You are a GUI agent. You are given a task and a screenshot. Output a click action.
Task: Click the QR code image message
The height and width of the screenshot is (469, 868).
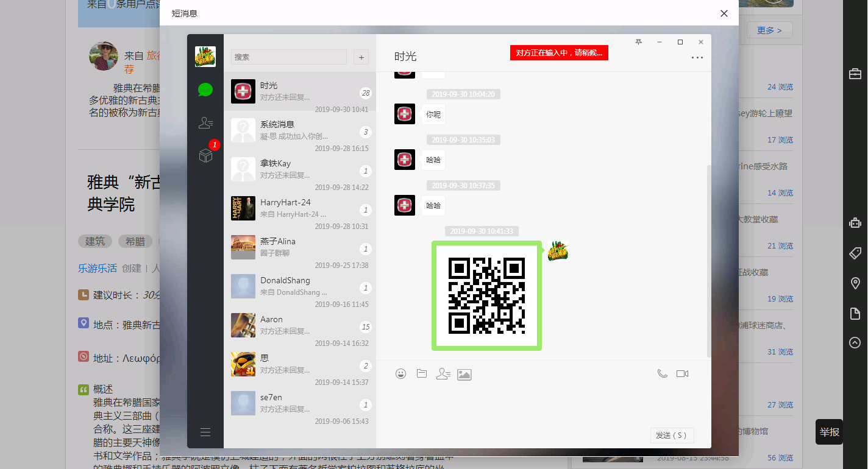(486, 296)
